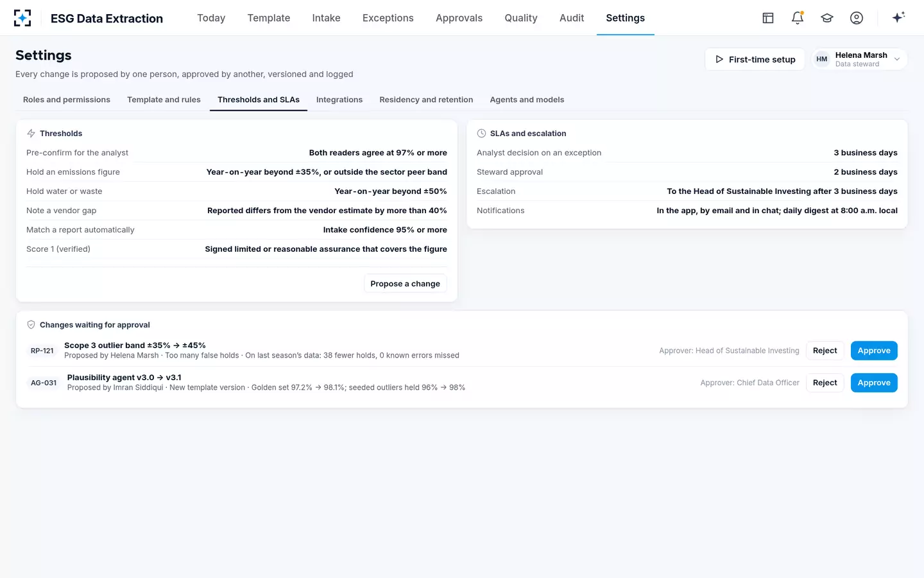Open the Approvals menu item
Image resolution: width=924 pixels, height=578 pixels.
pos(459,18)
